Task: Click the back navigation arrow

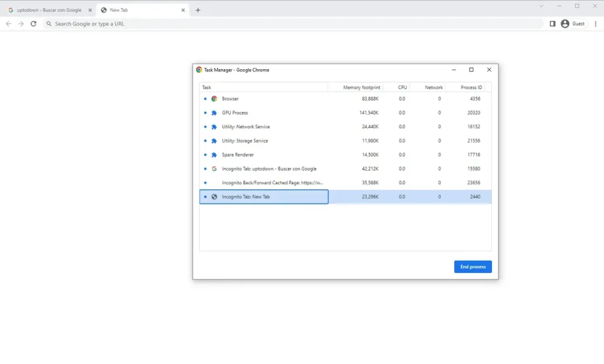Action: [x=8, y=24]
